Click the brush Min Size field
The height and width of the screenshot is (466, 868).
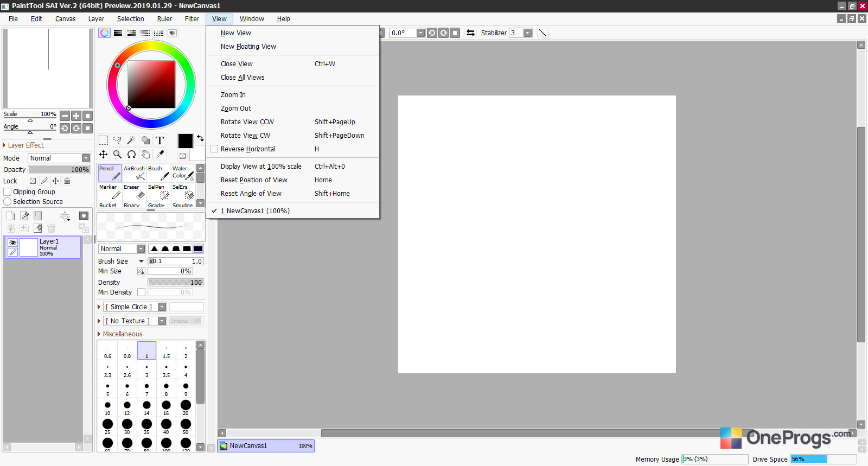pyautogui.click(x=170, y=271)
